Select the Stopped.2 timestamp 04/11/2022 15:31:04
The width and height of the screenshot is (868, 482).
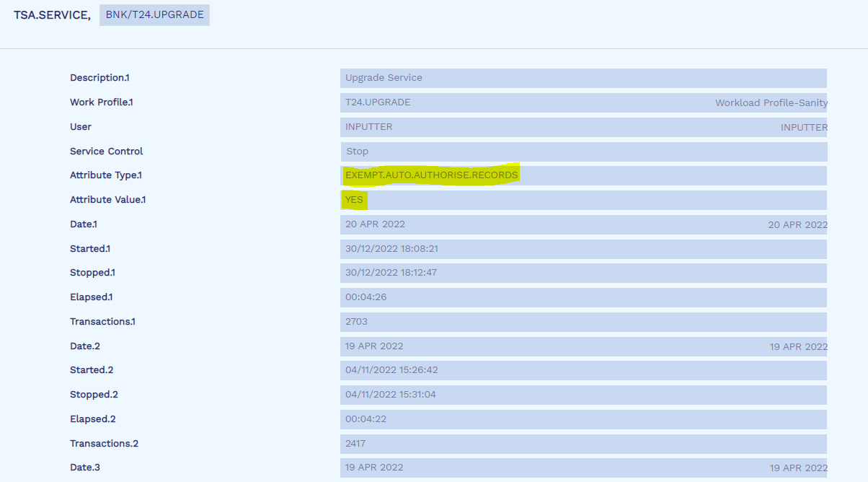(x=391, y=395)
